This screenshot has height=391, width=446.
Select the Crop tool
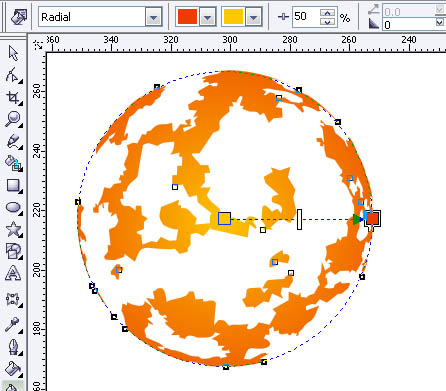pyautogui.click(x=13, y=98)
